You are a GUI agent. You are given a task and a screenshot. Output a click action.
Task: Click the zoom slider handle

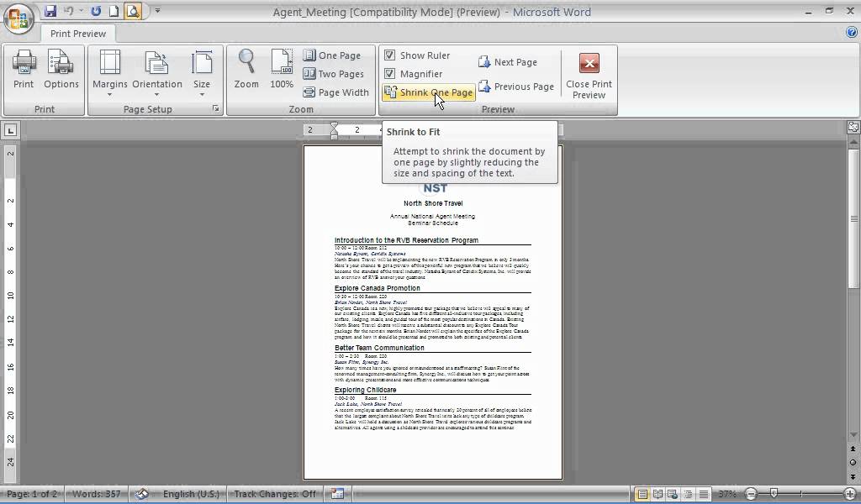[774, 494]
